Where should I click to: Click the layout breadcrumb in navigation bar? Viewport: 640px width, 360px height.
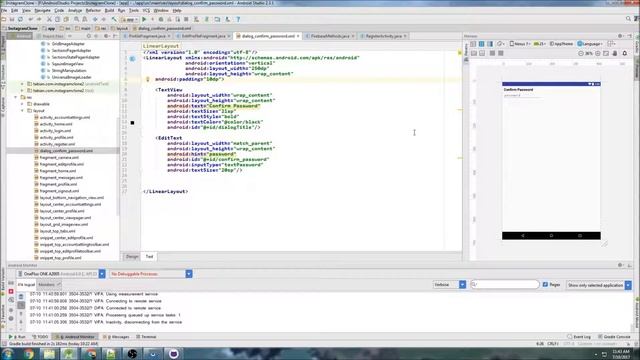(120, 29)
